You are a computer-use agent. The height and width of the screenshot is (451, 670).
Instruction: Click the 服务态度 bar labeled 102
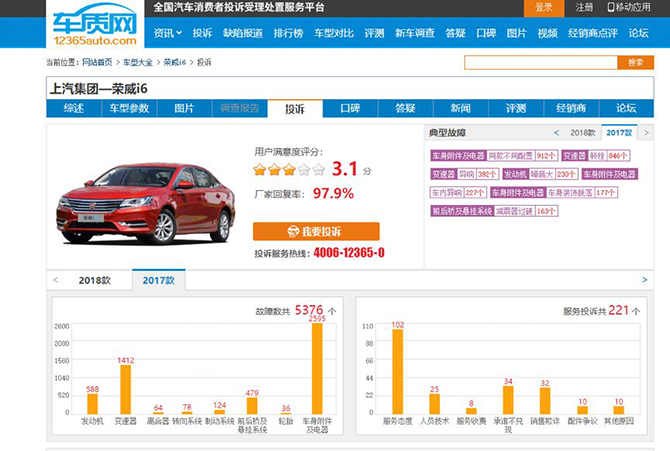click(397, 371)
